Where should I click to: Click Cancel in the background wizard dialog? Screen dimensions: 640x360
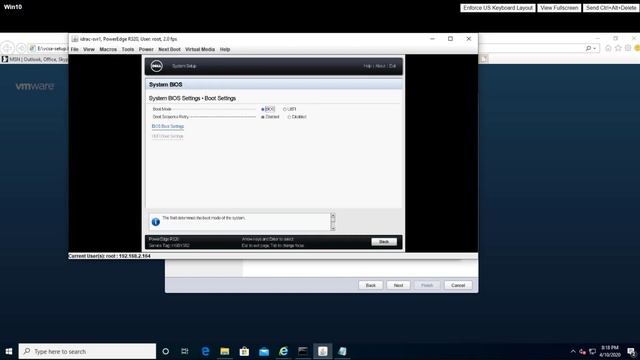pos(458,285)
